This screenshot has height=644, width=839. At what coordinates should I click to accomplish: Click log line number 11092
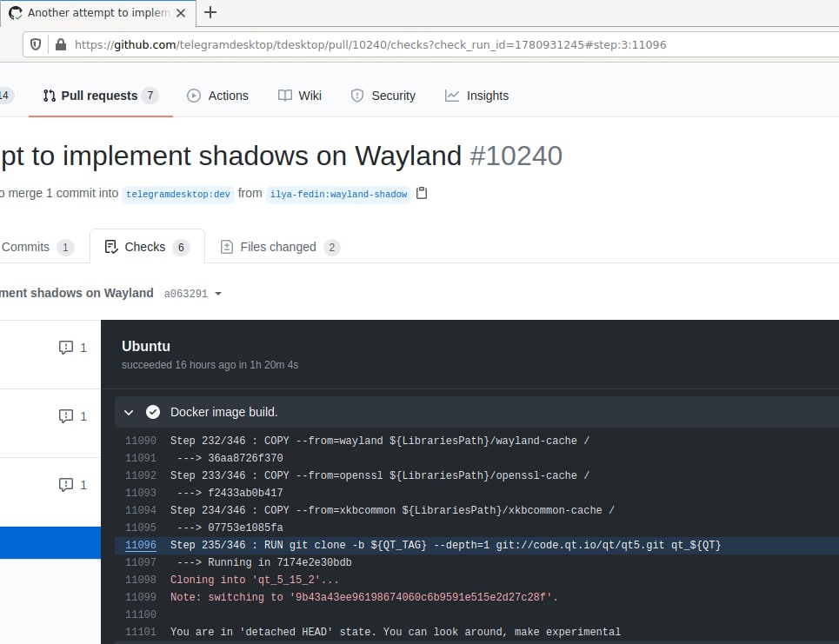(x=141, y=475)
